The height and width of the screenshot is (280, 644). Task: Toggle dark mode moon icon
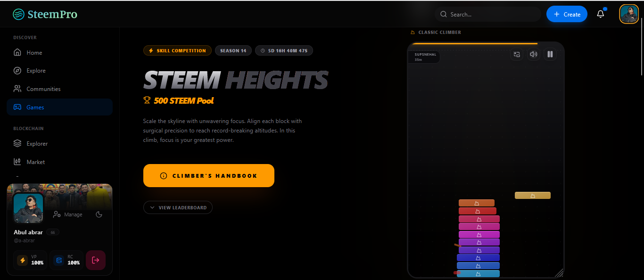pyautogui.click(x=99, y=214)
